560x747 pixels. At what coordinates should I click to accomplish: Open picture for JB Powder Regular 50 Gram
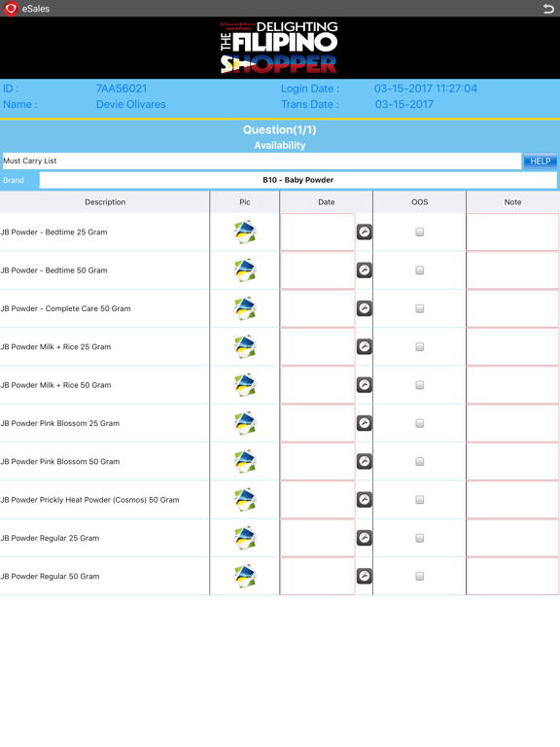[245, 576]
